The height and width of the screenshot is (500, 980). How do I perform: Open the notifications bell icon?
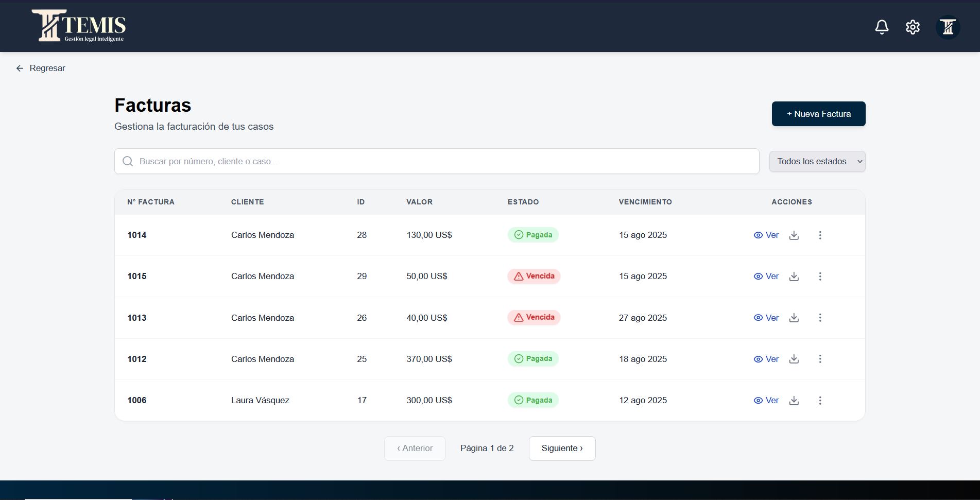[882, 27]
